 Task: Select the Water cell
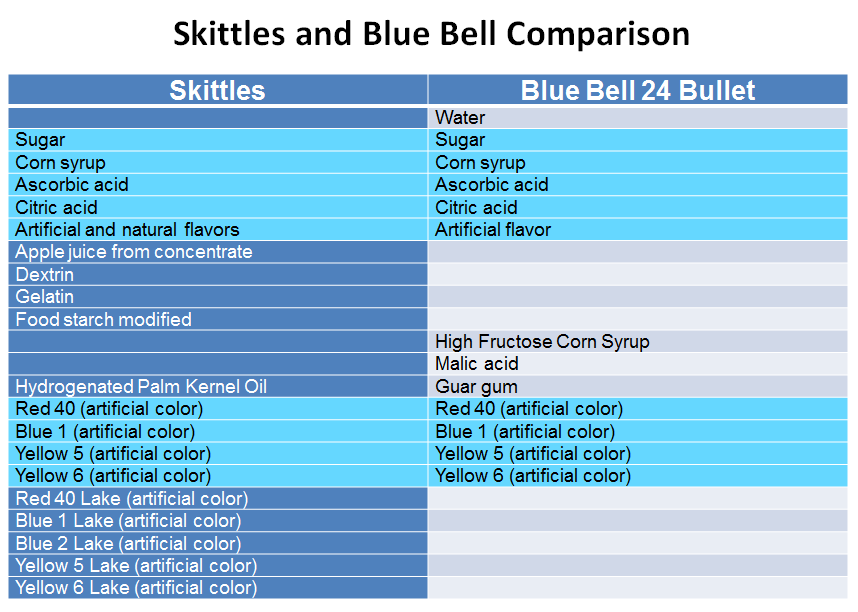coord(638,118)
